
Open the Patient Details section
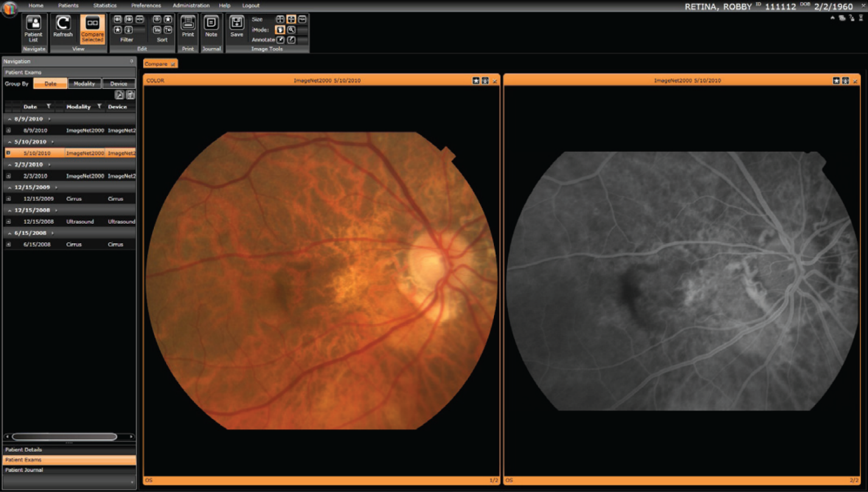(69, 449)
